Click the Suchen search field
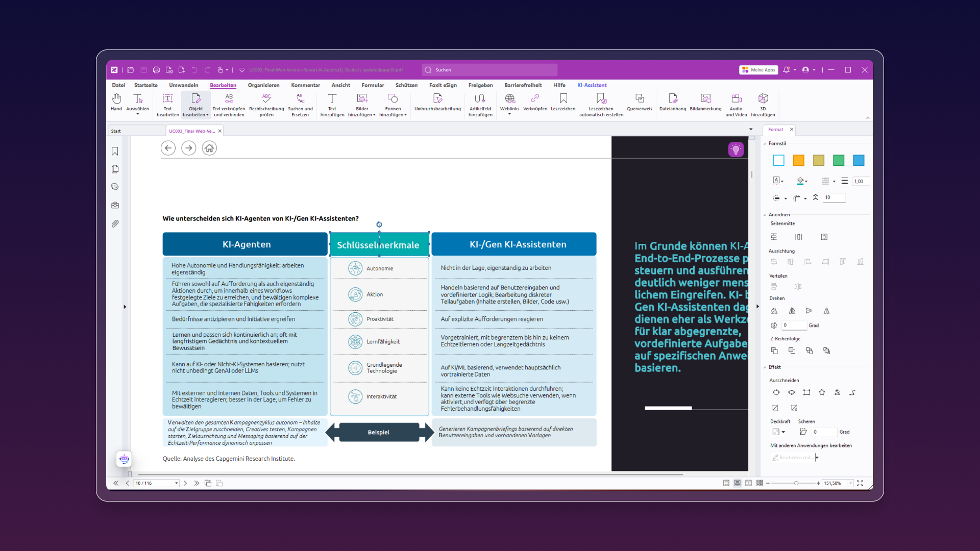 (490, 70)
